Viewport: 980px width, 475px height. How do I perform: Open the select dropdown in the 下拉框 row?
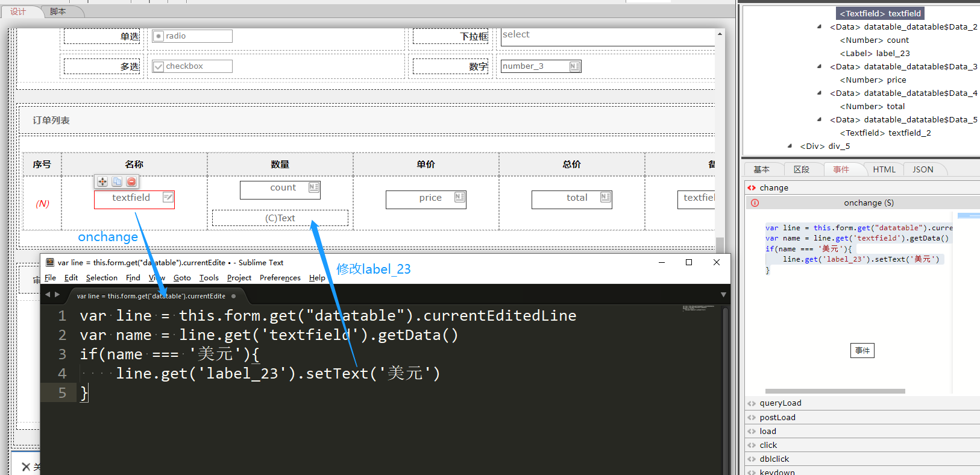point(608,36)
